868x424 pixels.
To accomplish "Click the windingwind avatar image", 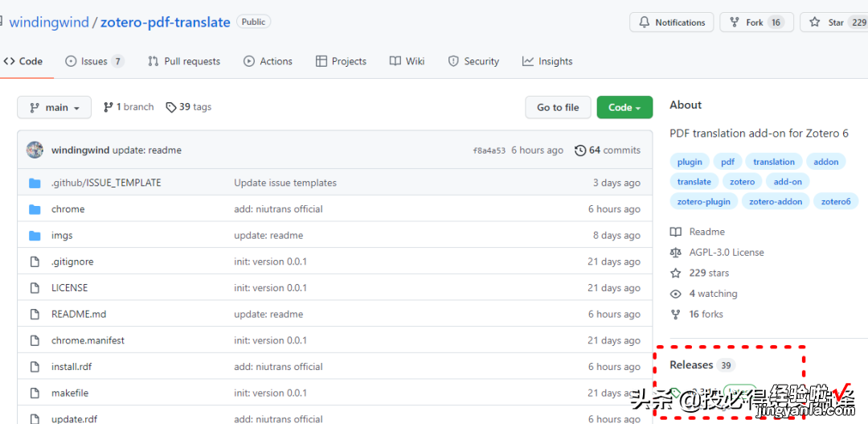I will click(x=35, y=150).
